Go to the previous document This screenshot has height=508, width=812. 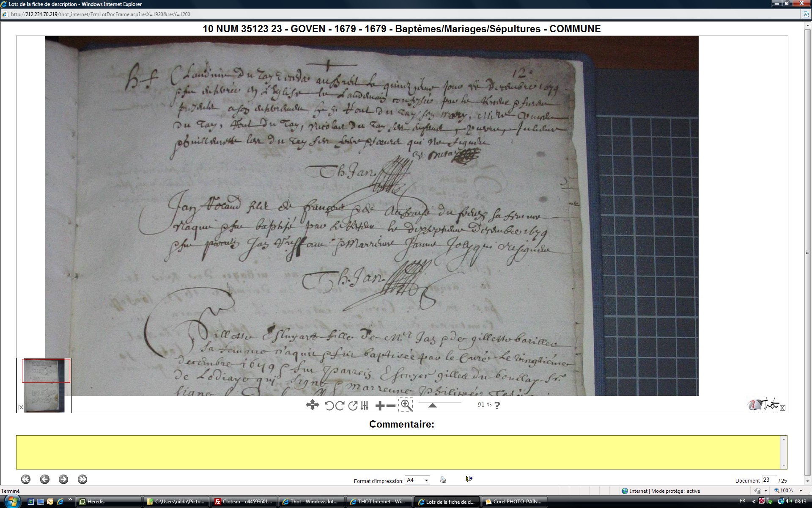[45, 479]
